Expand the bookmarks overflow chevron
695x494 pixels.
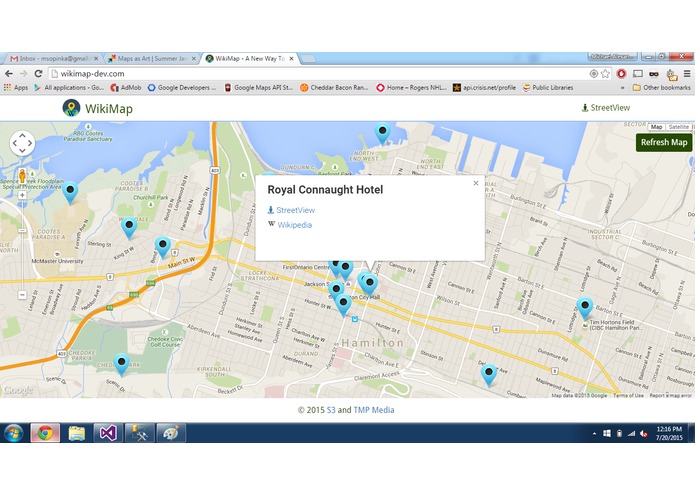(x=623, y=88)
